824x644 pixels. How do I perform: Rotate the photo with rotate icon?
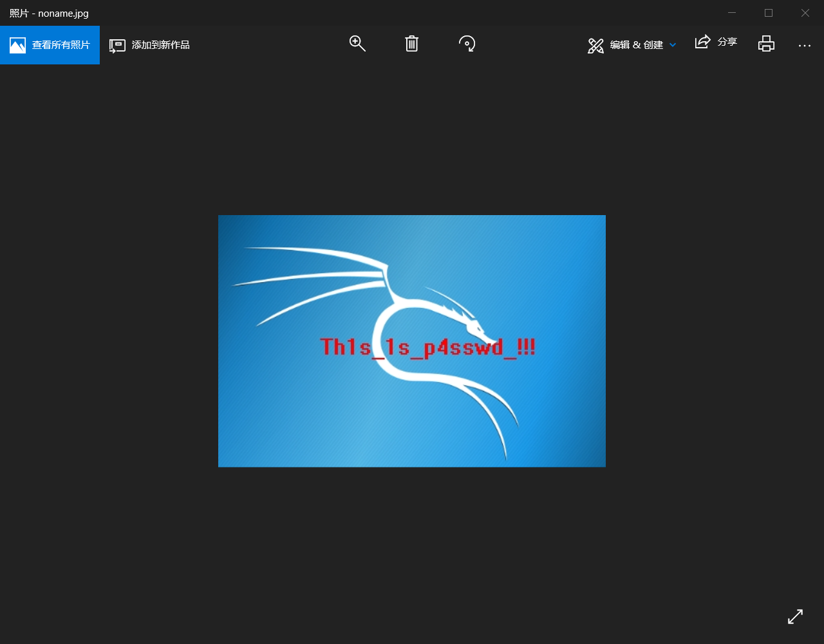tap(467, 44)
